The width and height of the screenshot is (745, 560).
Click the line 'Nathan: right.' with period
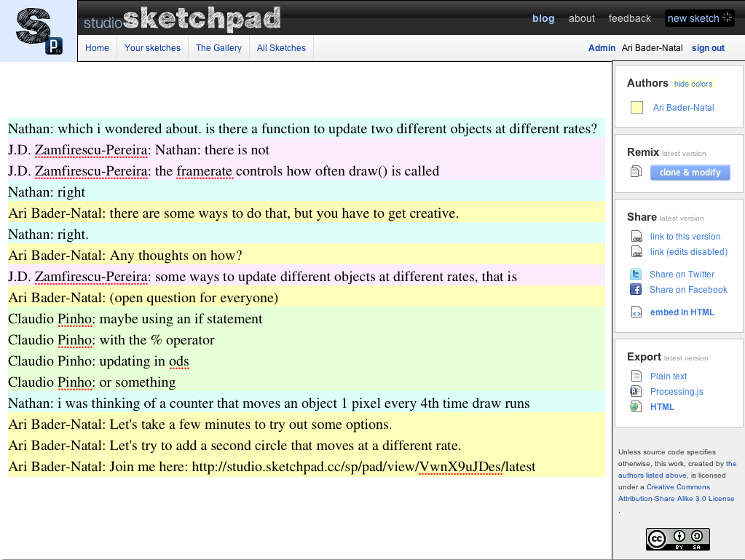[307, 234]
